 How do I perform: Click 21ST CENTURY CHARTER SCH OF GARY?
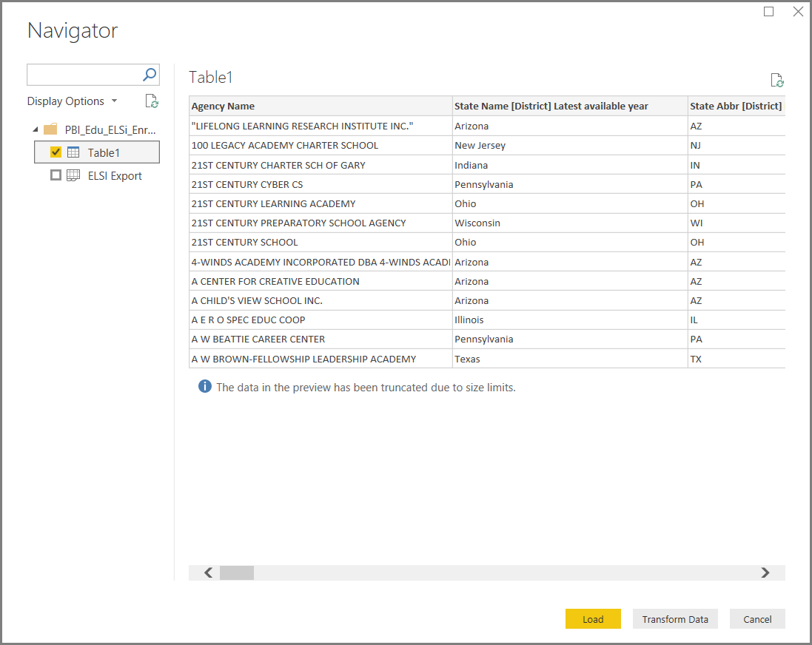[321, 165]
